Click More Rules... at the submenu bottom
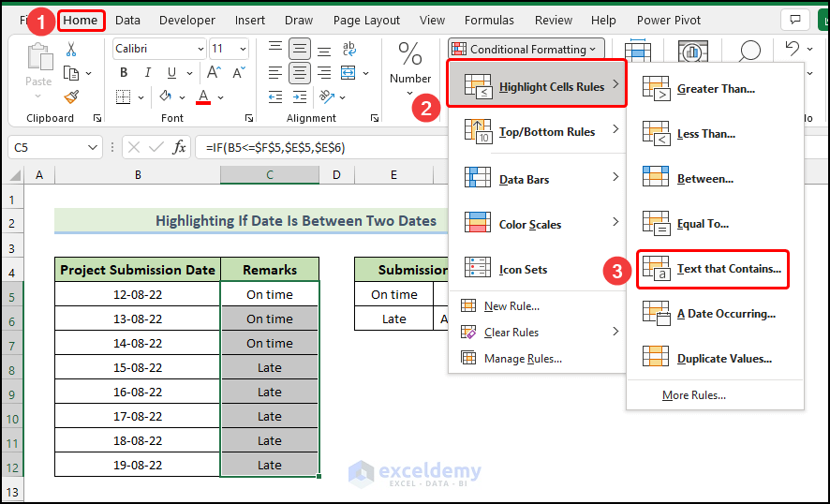This screenshot has width=830, height=504. point(715,395)
